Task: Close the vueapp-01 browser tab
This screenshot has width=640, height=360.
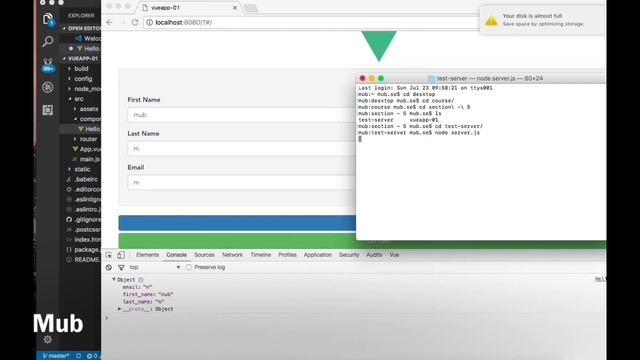Action: pyautogui.click(x=235, y=8)
